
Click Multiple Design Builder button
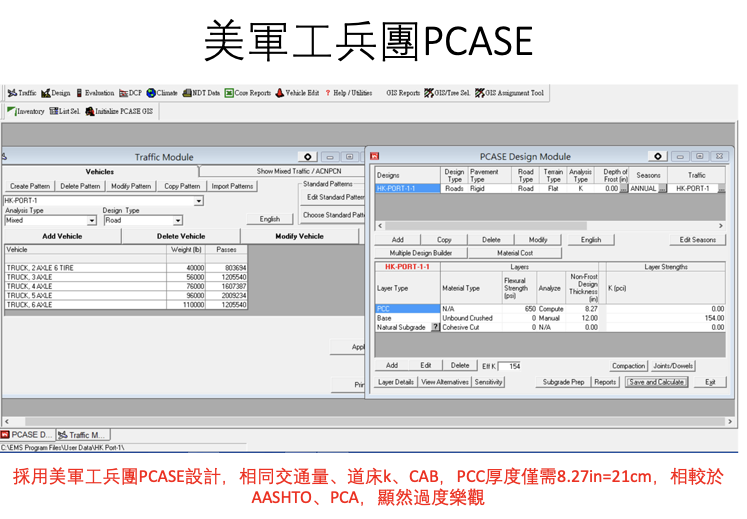(x=421, y=253)
